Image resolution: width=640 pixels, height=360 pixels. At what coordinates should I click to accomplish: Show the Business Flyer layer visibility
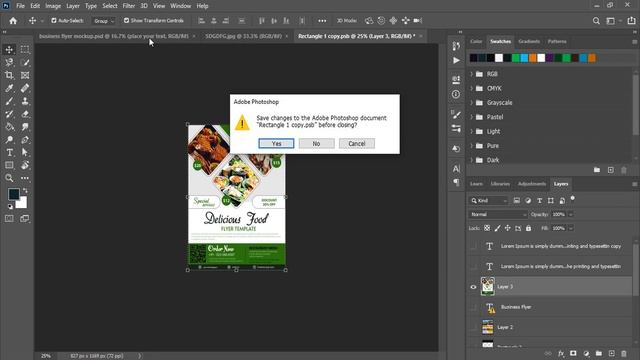tap(473, 307)
